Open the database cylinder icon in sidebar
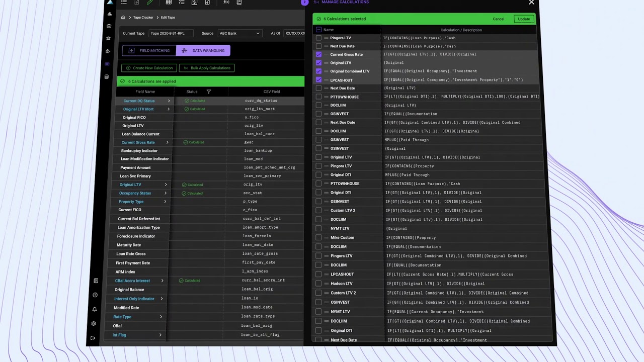This screenshot has width=644, height=362. (107, 77)
